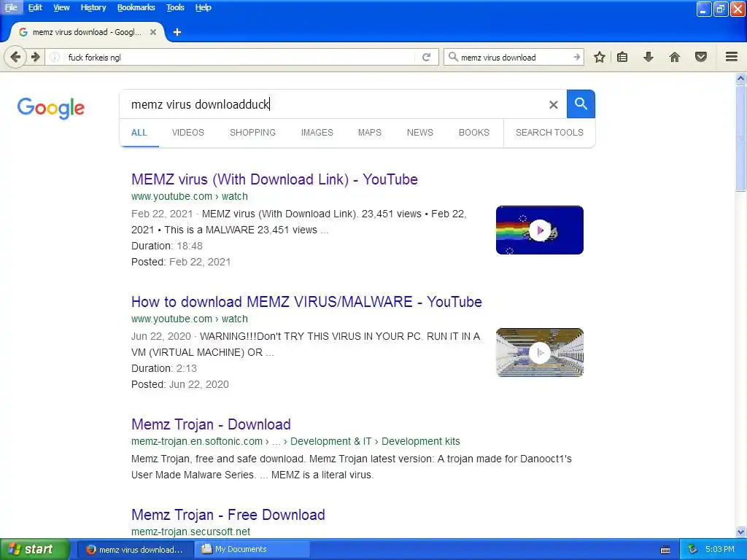747x560 pixels.
Task: Switch to SHOPPING results tab
Action: 252,133
